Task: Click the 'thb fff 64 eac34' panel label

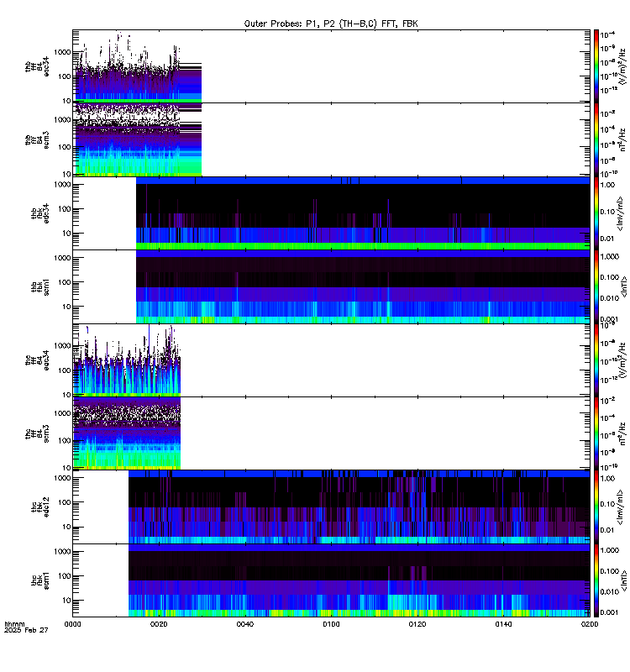Action: [37, 66]
